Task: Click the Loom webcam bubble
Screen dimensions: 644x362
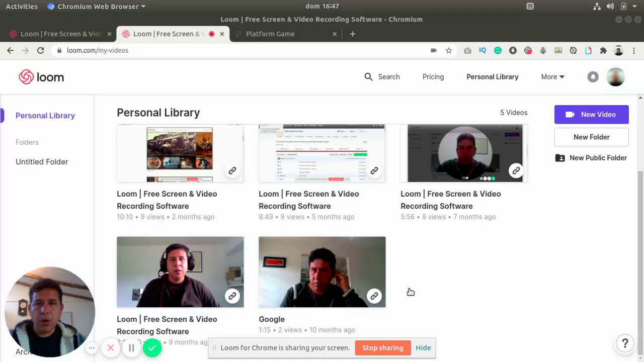Action: [x=50, y=312]
